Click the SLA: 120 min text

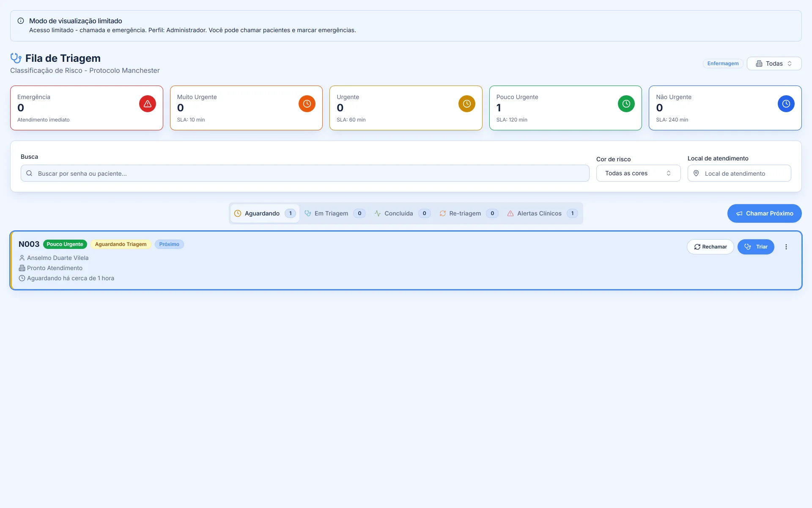tap(512, 120)
